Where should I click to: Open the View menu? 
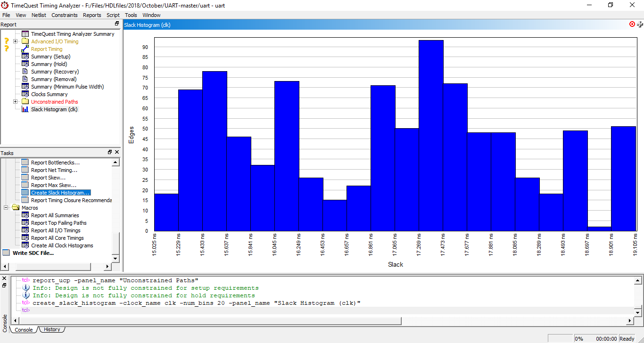pyautogui.click(x=21, y=15)
